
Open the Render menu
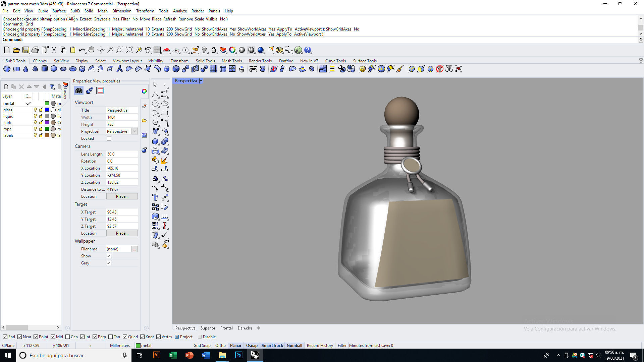pyautogui.click(x=198, y=11)
